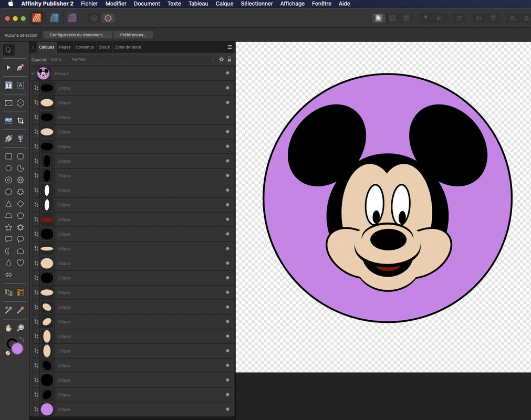This screenshot has width=531, height=420.
Task: Select the Star shape tool
Action: pyautogui.click(x=8, y=227)
